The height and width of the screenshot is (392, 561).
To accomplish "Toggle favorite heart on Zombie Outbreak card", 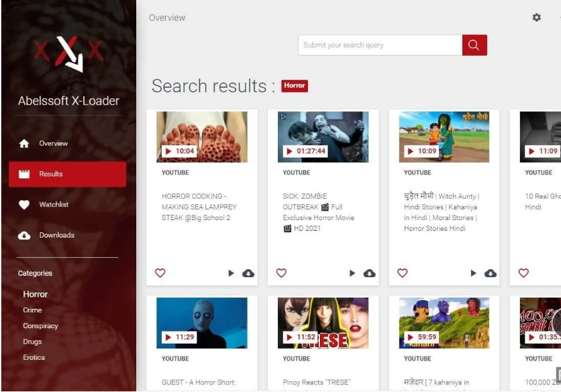I will 281,273.
